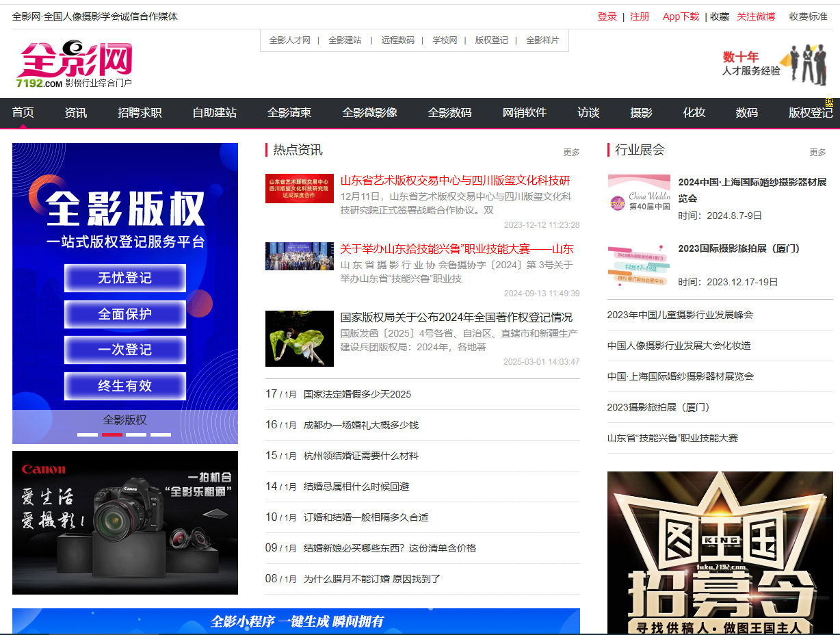This screenshot has height=635, width=840.
Task: Open the Canon camera advertisement banner
Action: click(125, 522)
